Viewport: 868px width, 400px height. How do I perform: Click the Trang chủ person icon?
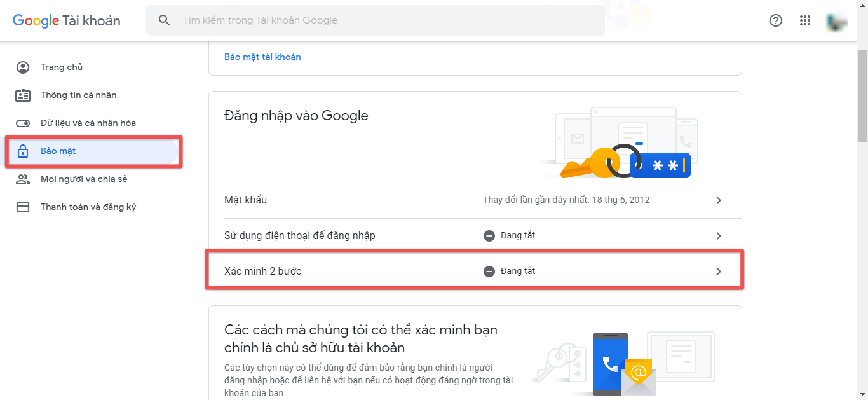pos(23,67)
